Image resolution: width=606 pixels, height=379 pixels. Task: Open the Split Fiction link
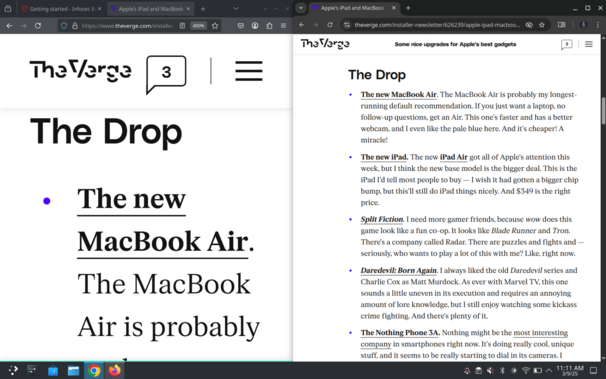click(382, 219)
